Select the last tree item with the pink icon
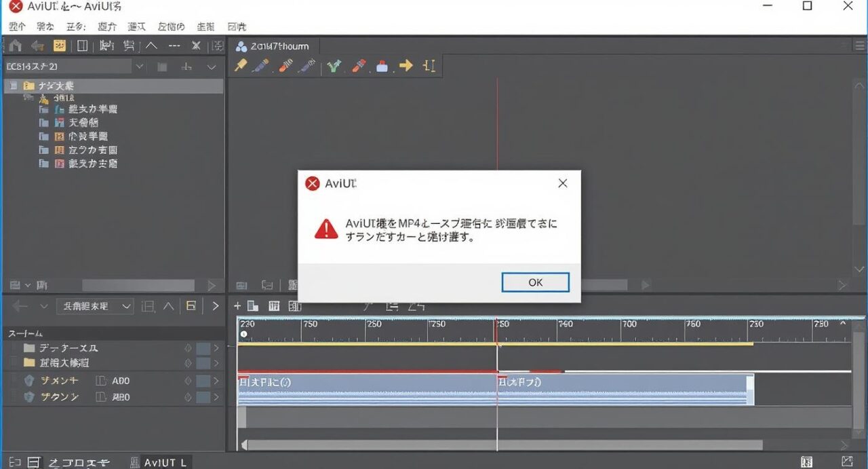 78,164
